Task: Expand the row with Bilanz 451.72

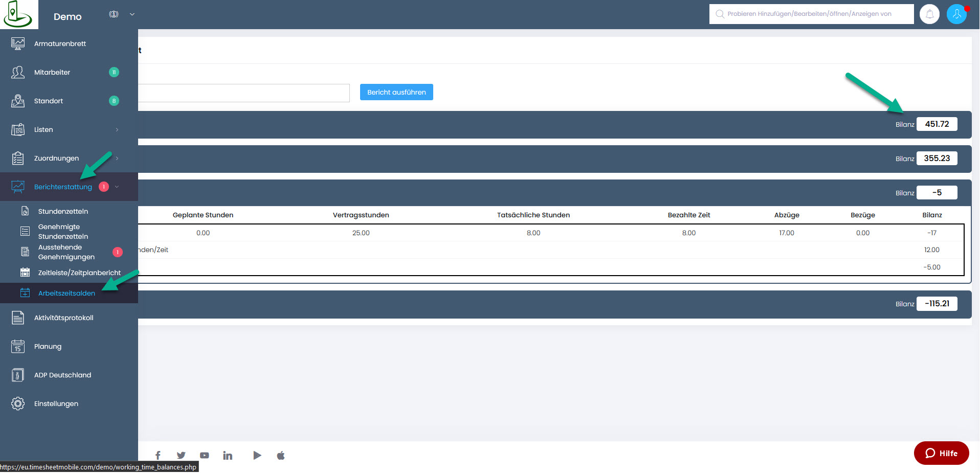Action: pos(511,124)
